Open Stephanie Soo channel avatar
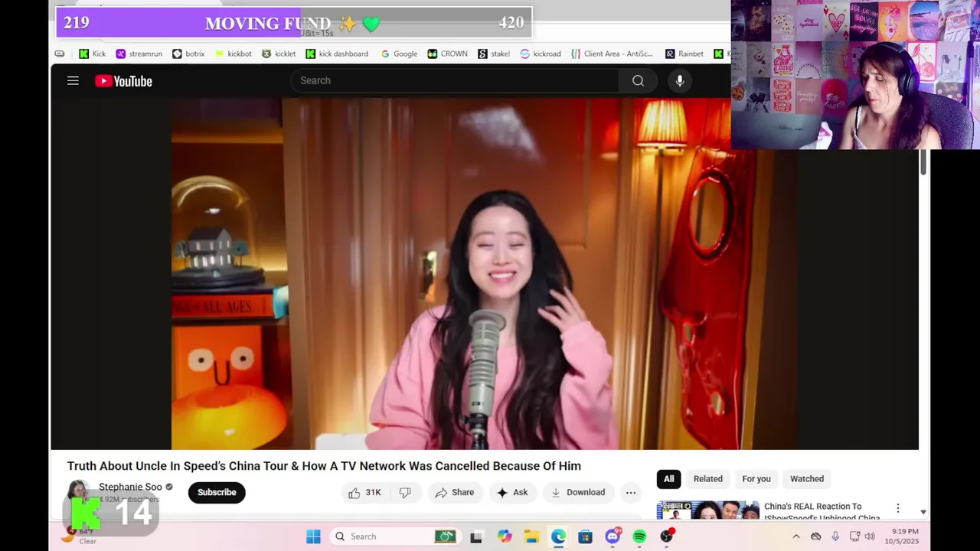Image resolution: width=980 pixels, height=551 pixels. click(77, 493)
